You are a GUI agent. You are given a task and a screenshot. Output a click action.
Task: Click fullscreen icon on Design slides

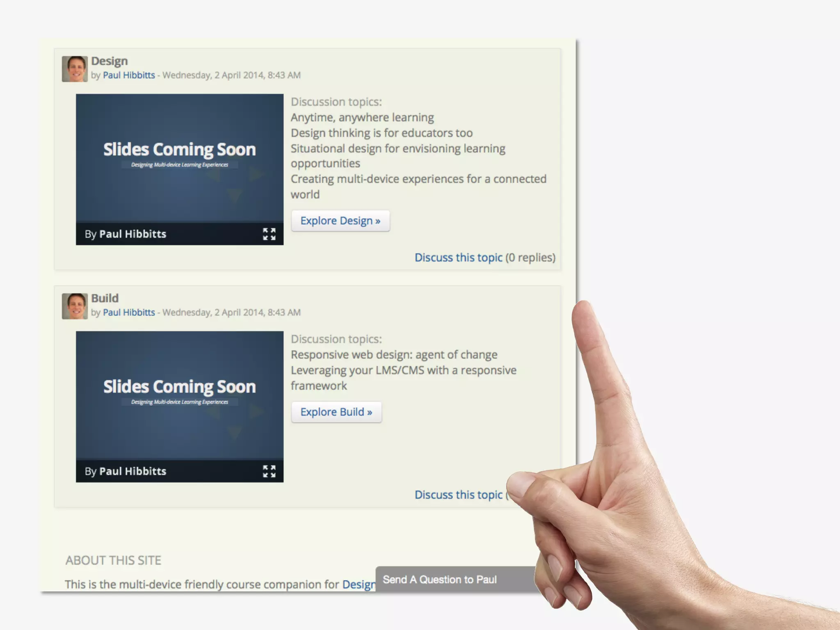pyautogui.click(x=269, y=234)
